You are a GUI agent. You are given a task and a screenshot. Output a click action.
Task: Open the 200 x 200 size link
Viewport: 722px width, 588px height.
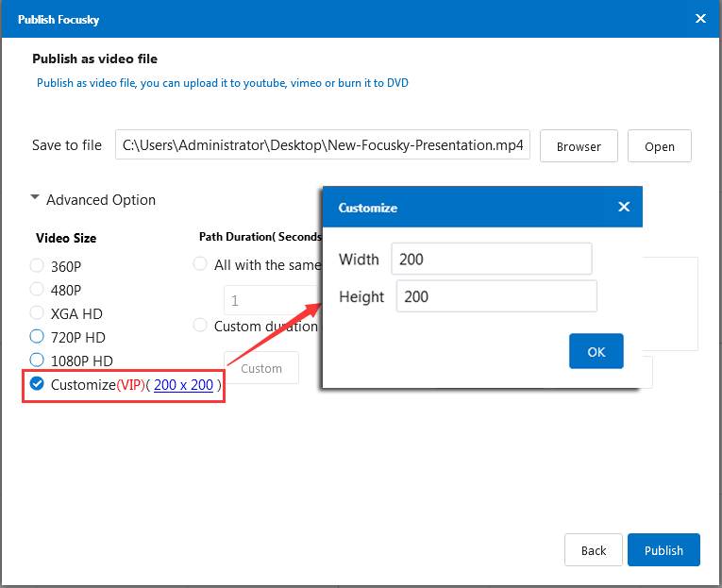click(x=183, y=385)
